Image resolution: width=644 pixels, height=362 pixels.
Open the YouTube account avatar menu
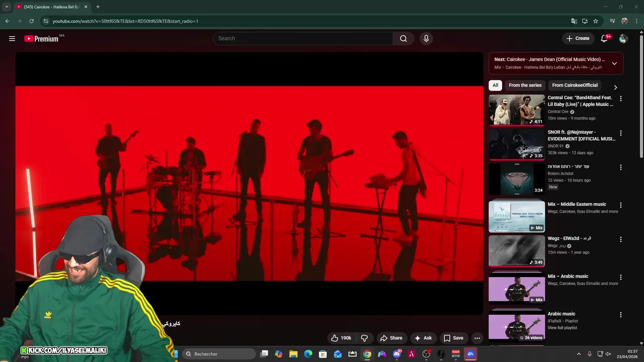point(623,39)
